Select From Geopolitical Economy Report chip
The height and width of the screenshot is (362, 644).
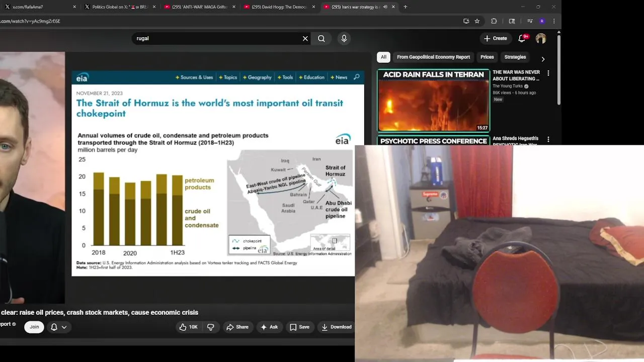tap(433, 57)
